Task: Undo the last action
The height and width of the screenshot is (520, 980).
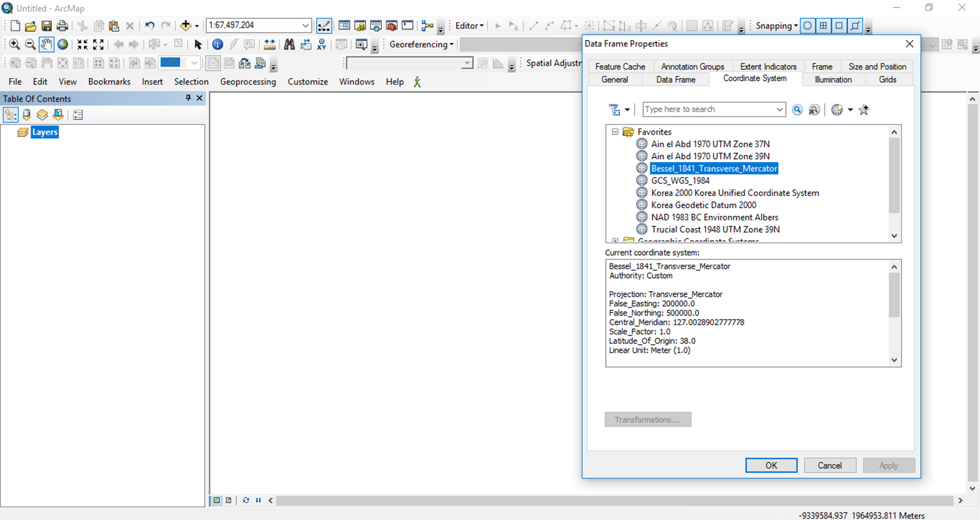Action: [149, 25]
